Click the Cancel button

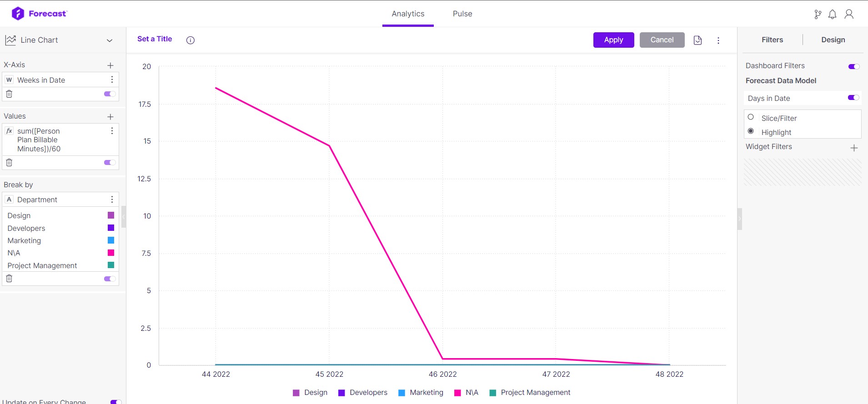(662, 40)
